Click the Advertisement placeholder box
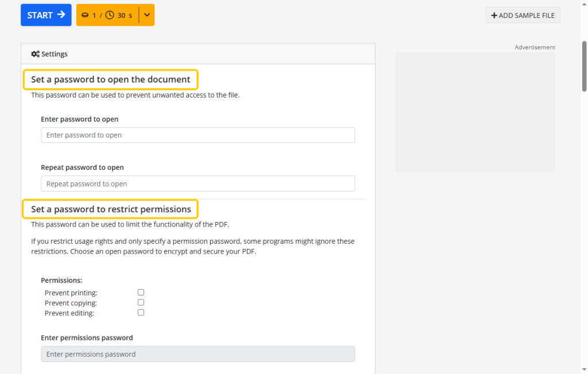 pos(475,112)
